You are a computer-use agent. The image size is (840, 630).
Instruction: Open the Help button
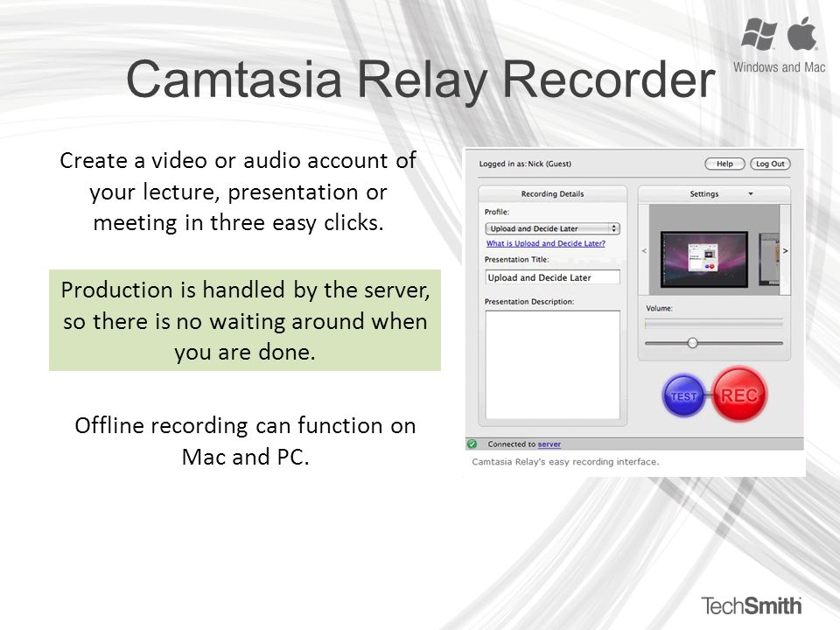(724, 164)
